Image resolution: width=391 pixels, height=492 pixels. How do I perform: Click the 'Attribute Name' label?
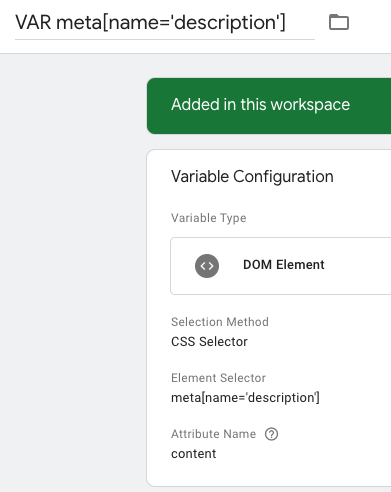point(213,434)
